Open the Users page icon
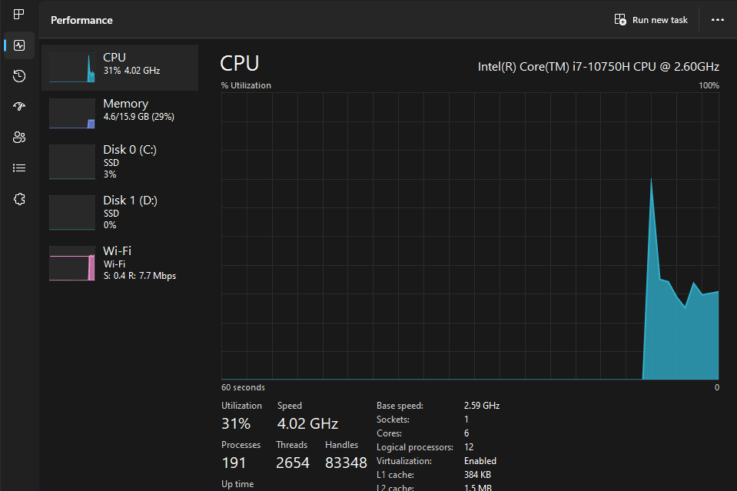 coord(18,137)
